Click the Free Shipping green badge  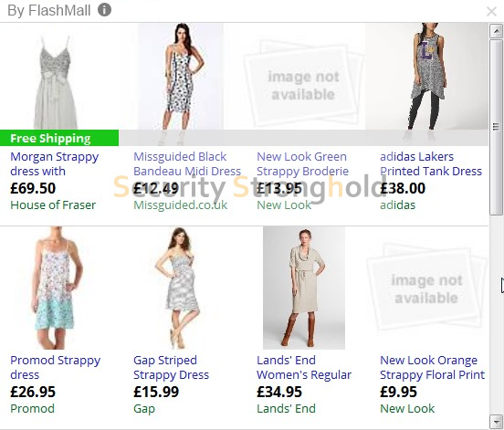click(59, 138)
